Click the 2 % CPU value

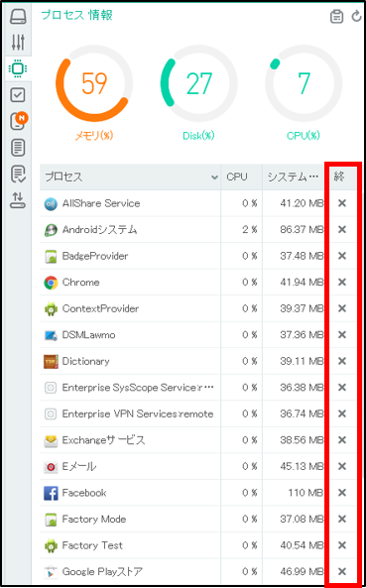pos(250,229)
